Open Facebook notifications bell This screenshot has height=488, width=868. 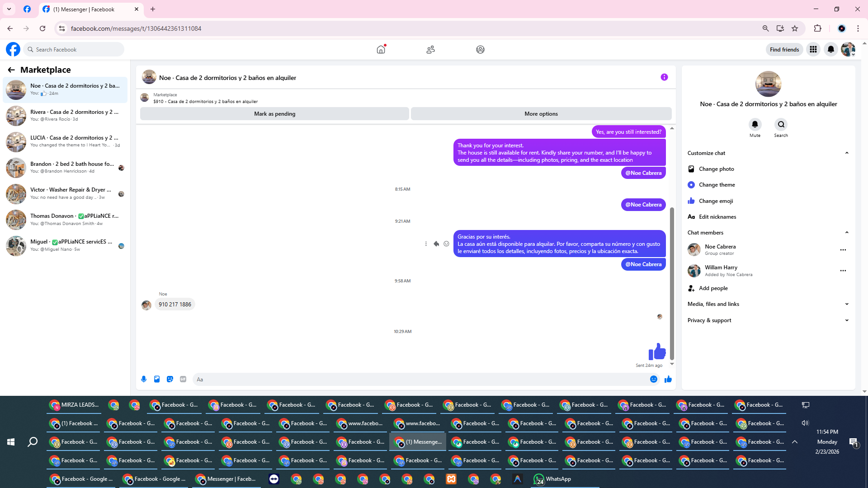coord(830,50)
